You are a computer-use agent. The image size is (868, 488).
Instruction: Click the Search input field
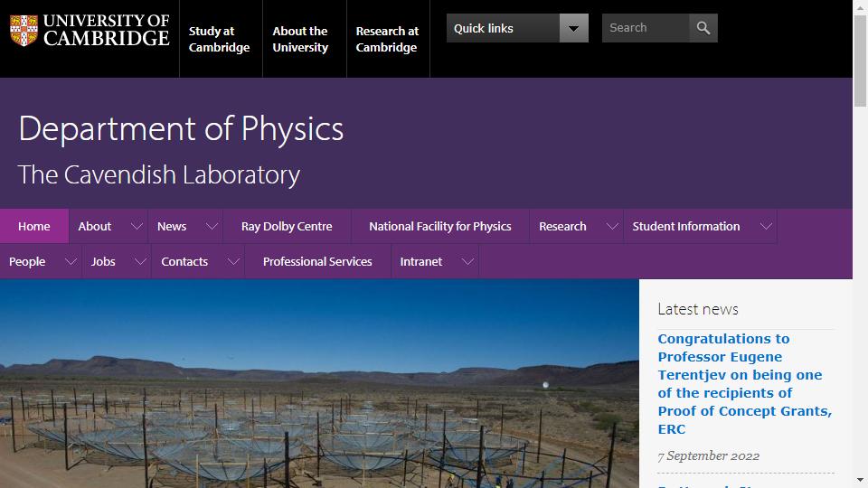coord(646,28)
